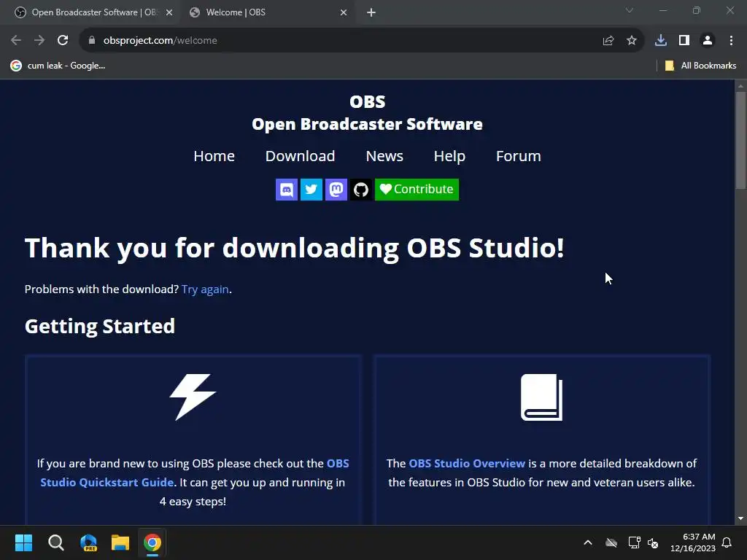Open a new browser tab
The height and width of the screenshot is (560, 747).
pos(371,13)
